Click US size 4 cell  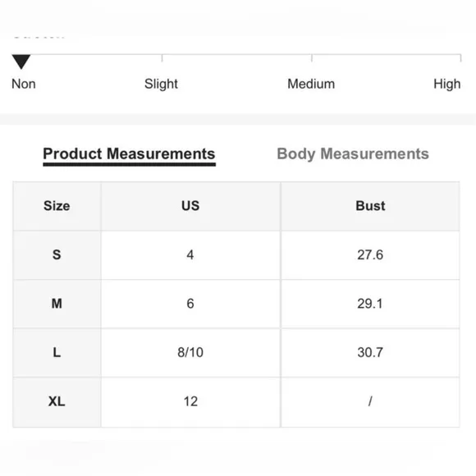pyautogui.click(x=190, y=255)
